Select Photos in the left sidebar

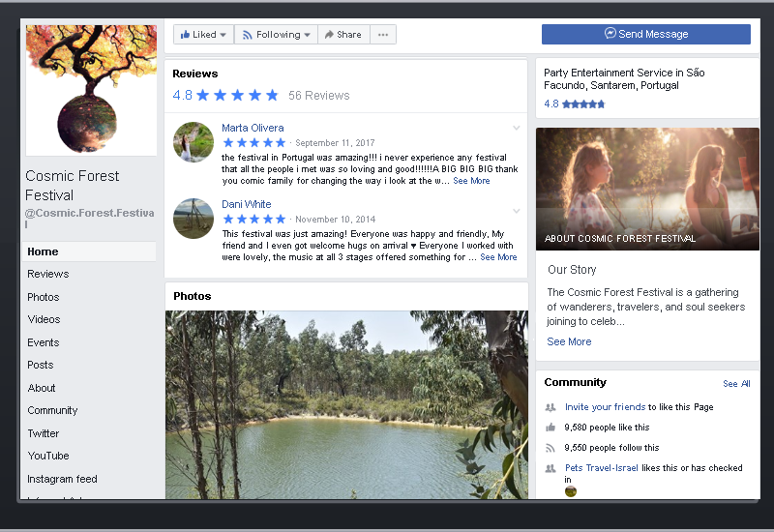click(x=44, y=297)
